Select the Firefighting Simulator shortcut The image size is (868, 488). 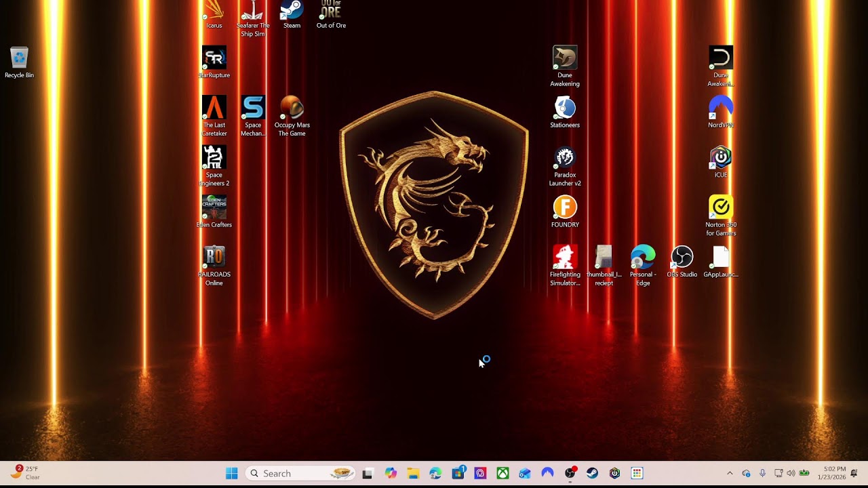click(565, 266)
